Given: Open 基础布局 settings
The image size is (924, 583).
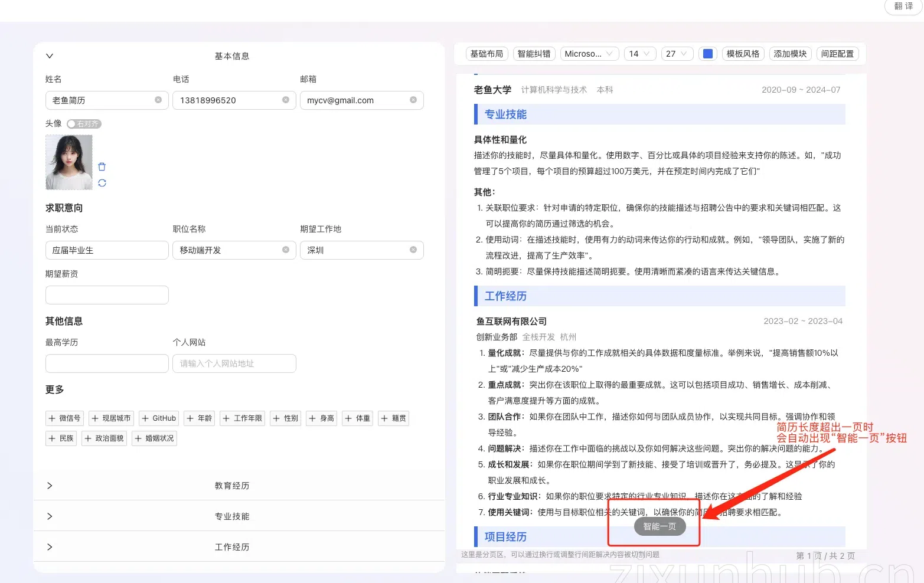Looking at the screenshot, I should click(487, 54).
